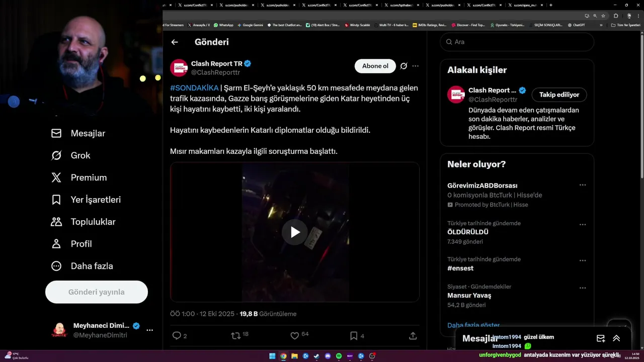Switch to the x.com/bpthaber browser tab
This screenshot has height=362, width=644.
coord(402,5)
